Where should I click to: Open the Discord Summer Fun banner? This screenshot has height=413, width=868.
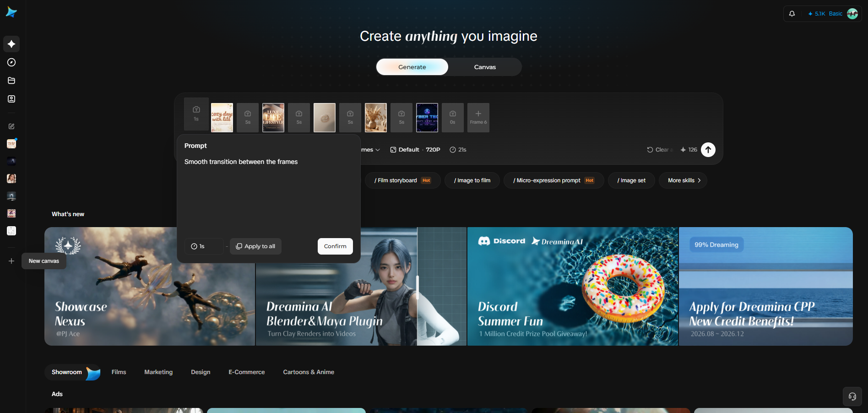(572, 286)
